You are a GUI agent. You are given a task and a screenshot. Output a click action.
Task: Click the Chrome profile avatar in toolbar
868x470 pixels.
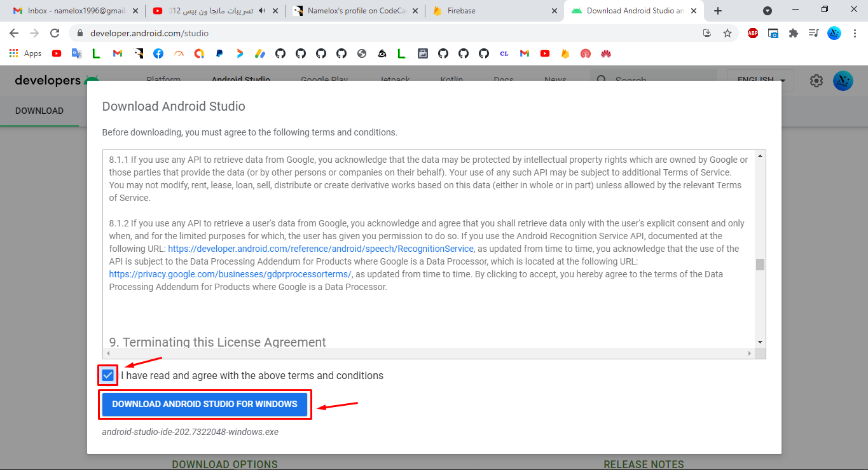pos(834,33)
